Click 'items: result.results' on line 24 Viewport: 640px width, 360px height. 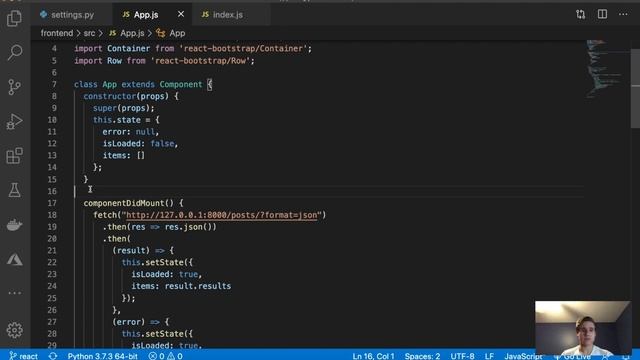click(x=181, y=286)
